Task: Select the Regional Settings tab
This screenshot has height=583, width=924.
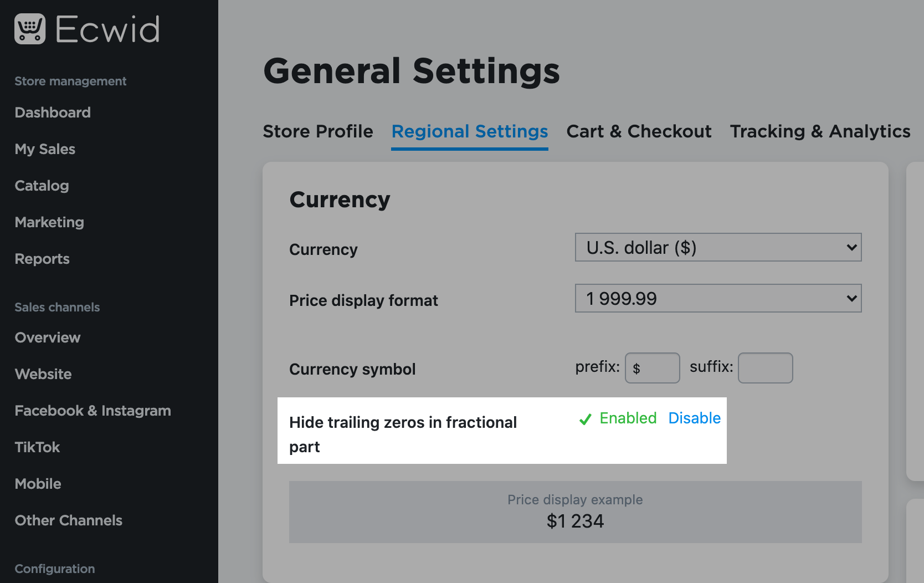Action: [x=469, y=131]
